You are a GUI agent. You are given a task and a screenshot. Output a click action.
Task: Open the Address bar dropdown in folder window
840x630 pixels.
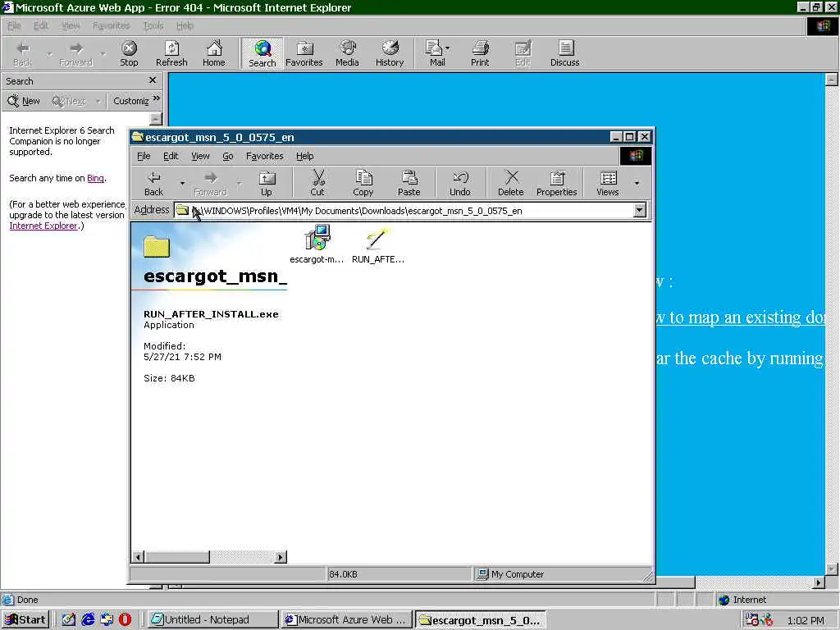640,210
